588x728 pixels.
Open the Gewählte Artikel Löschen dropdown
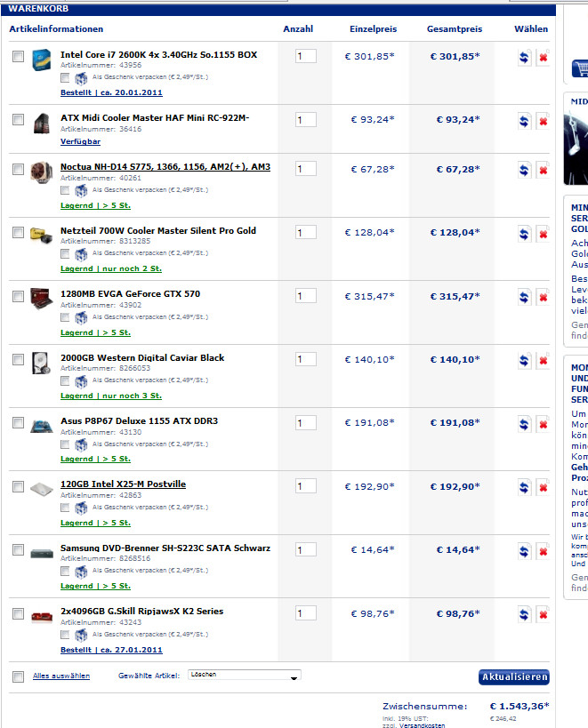[245, 675]
